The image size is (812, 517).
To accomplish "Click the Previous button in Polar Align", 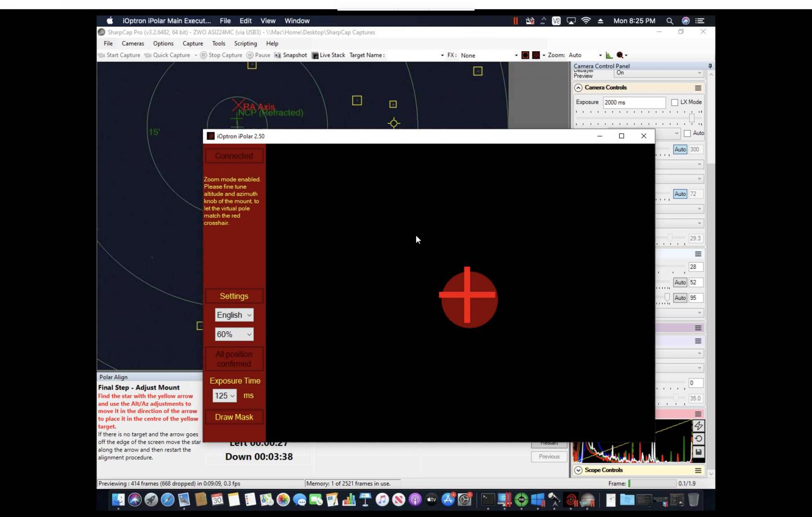I will click(x=549, y=457).
